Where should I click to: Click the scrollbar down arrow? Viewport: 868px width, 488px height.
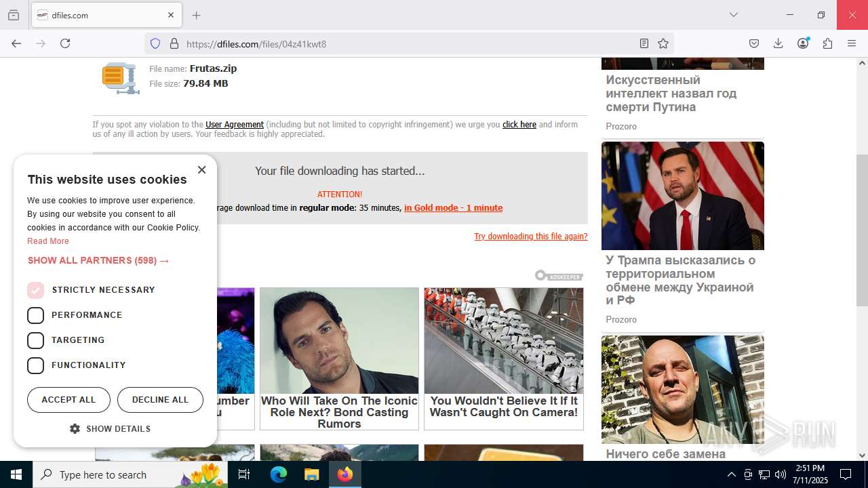(862, 455)
